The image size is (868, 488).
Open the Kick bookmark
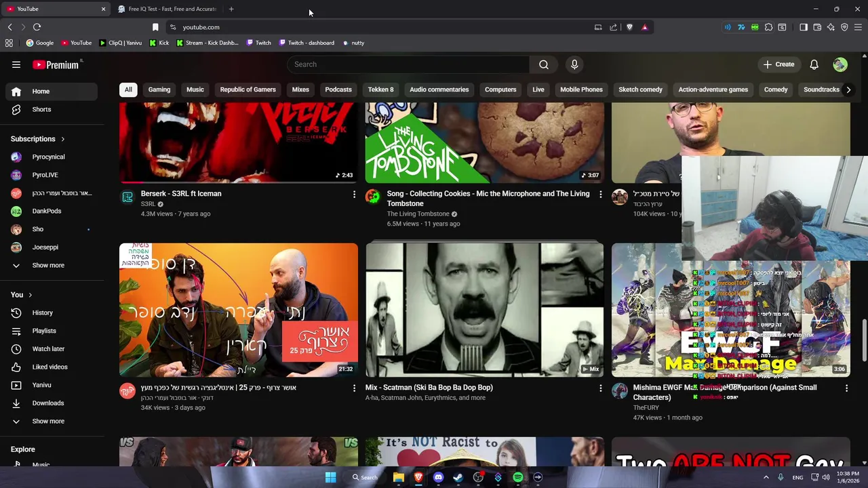tap(159, 43)
